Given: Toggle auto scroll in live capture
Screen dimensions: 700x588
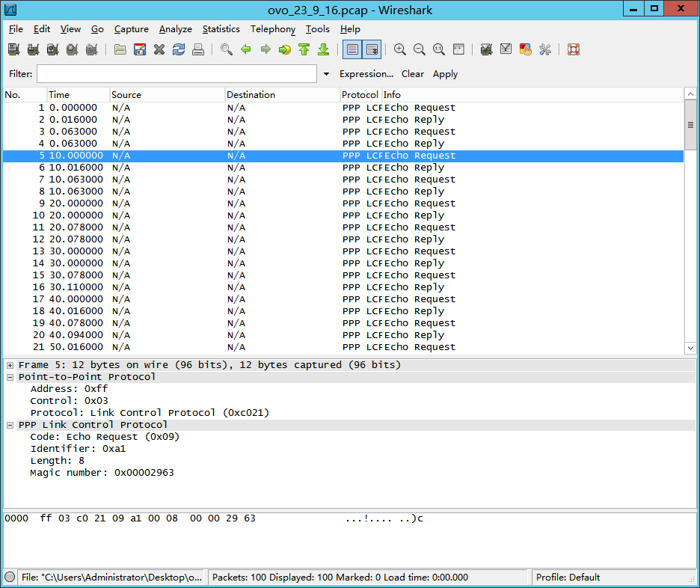Looking at the screenshot, I should click(372, 49).
